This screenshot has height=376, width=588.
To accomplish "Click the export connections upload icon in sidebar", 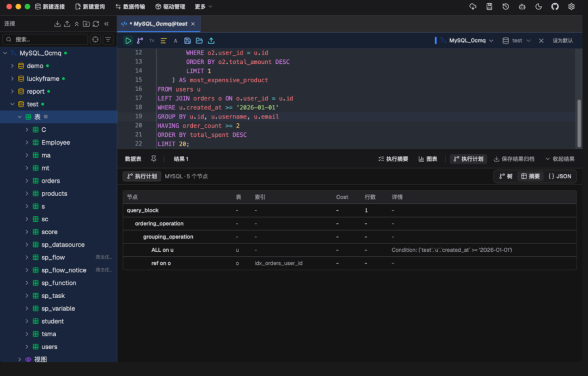I will 67,23.
